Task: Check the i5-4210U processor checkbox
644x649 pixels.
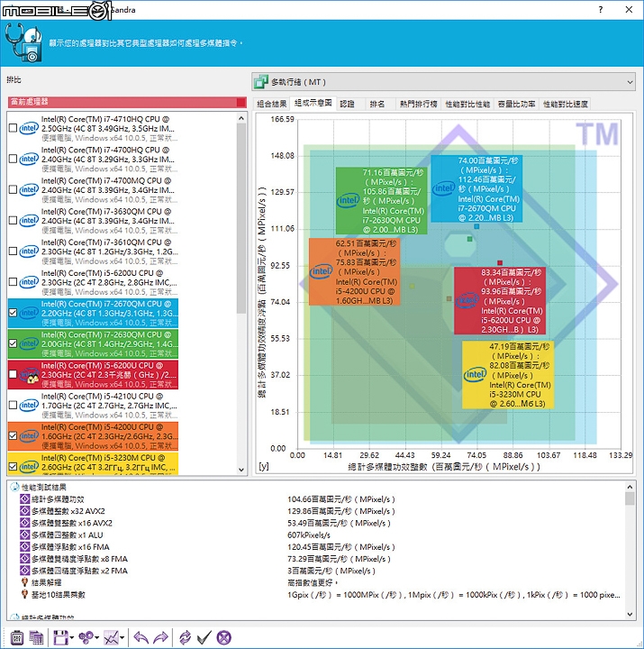Action: (x=13, y=405)
